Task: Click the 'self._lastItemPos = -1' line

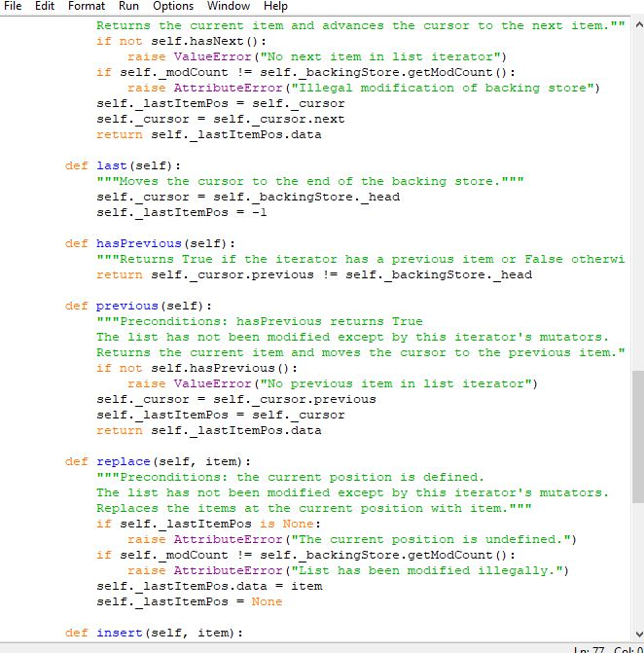Action: point(182,212)
